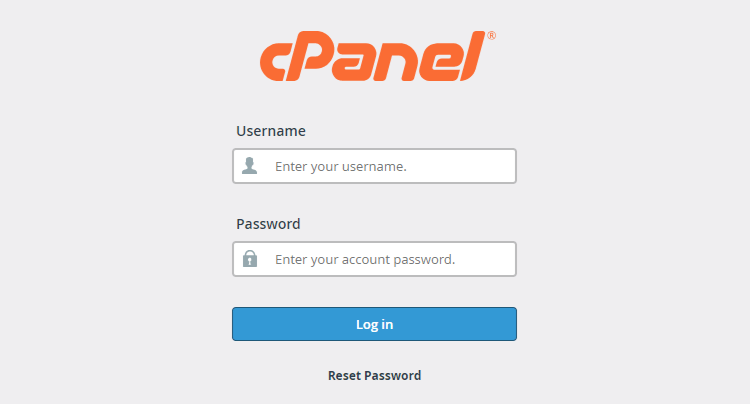Click the orange cPanel logo
750x404 pixels.
point(377,56)
